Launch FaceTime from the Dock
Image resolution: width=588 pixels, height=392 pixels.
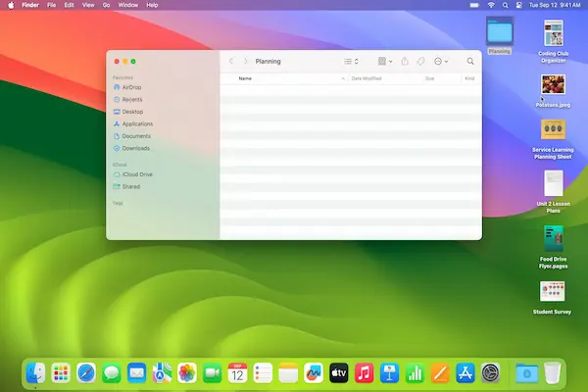click(x=213, y=372)
